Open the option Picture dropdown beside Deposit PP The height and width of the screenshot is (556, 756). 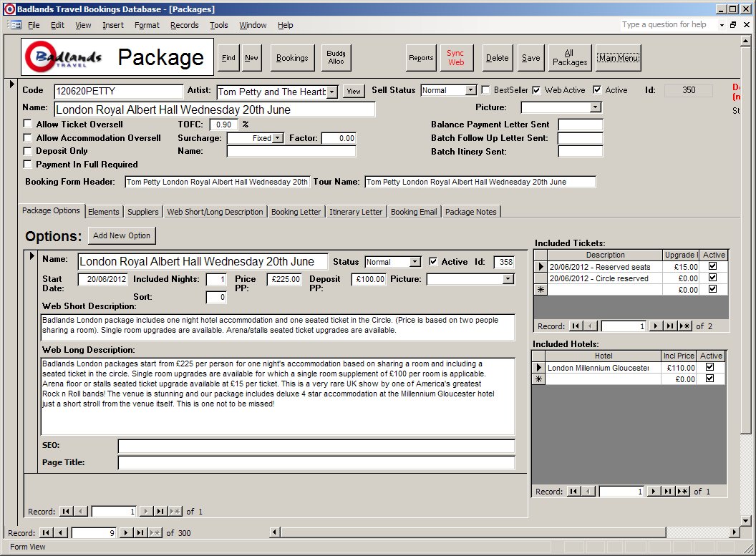508,279
